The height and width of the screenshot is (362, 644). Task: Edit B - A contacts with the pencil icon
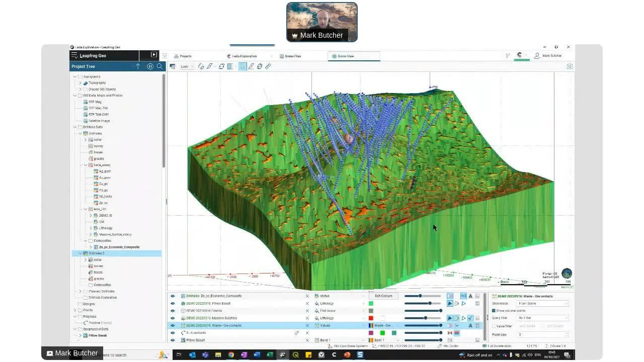click(297, 333)
